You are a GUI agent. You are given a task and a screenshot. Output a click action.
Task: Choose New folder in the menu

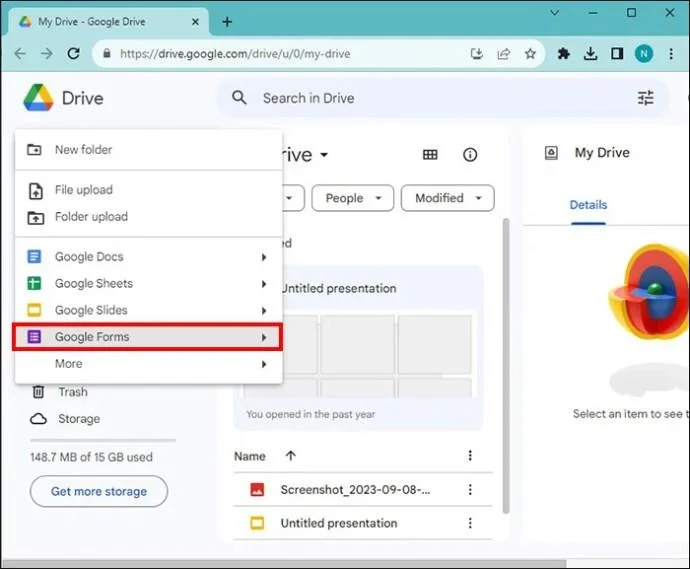(83, 150)
